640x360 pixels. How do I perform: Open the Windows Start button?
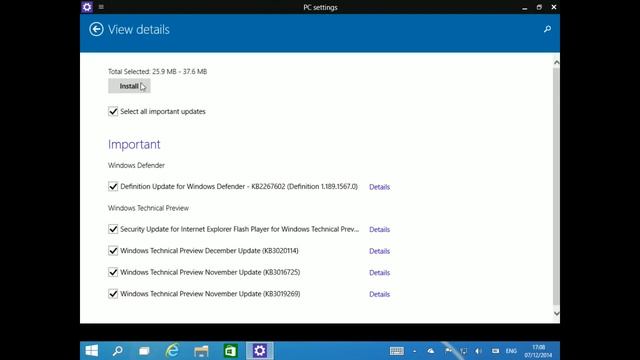tap(92, 351)
